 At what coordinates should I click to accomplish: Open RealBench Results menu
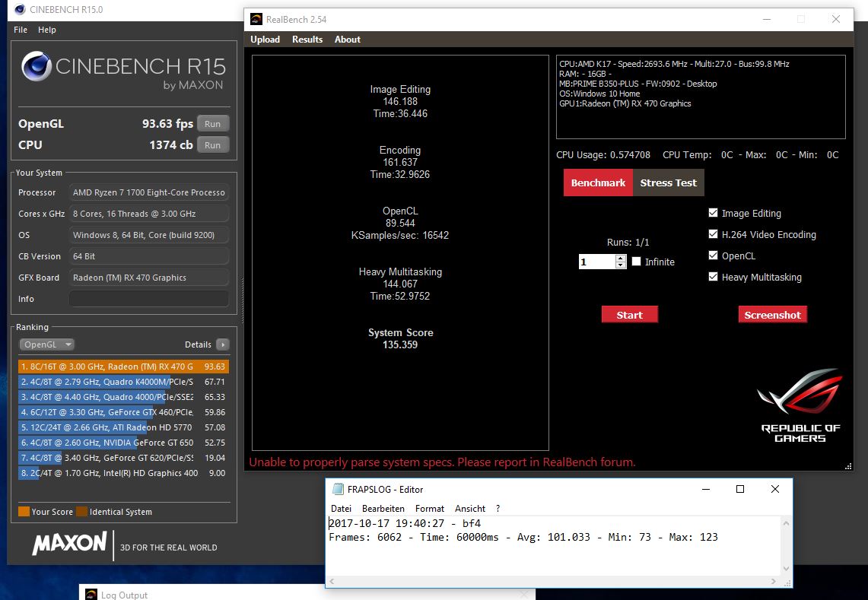[x=307, y=40]
